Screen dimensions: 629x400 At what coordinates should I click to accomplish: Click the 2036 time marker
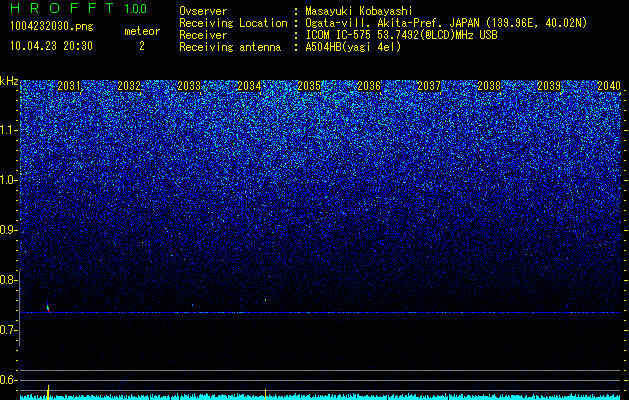click(369, 86)
